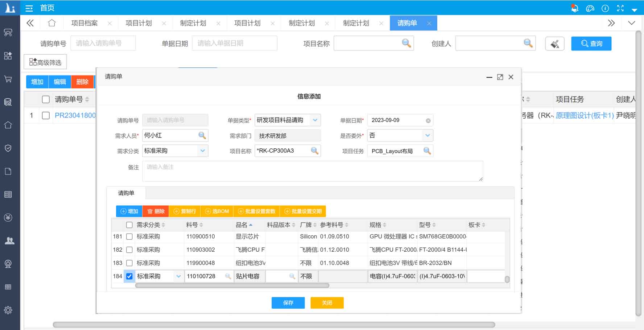Click the red 删除 button in main list

pyautogui.click(x=82, y=82)
